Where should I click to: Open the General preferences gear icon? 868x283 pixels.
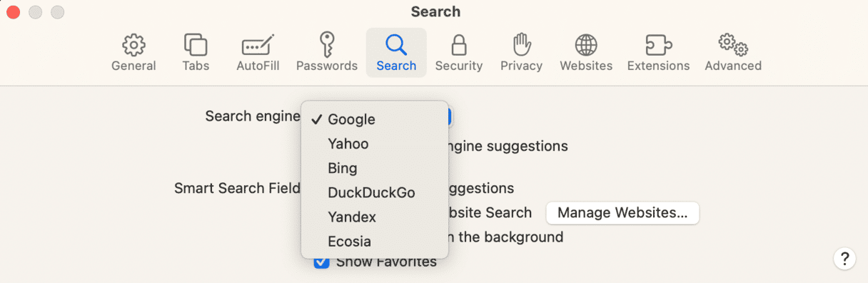(133, 45)
